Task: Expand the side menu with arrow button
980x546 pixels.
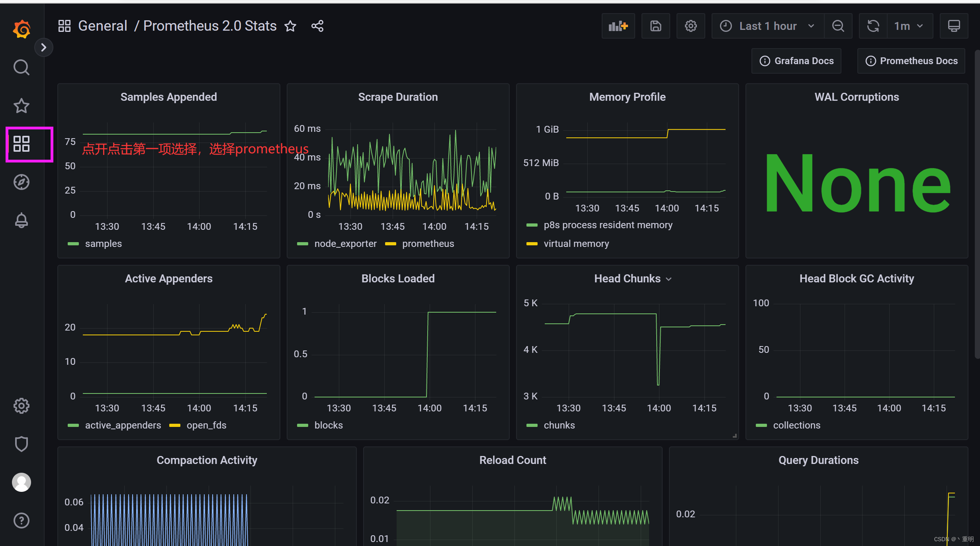Action: 44,47
